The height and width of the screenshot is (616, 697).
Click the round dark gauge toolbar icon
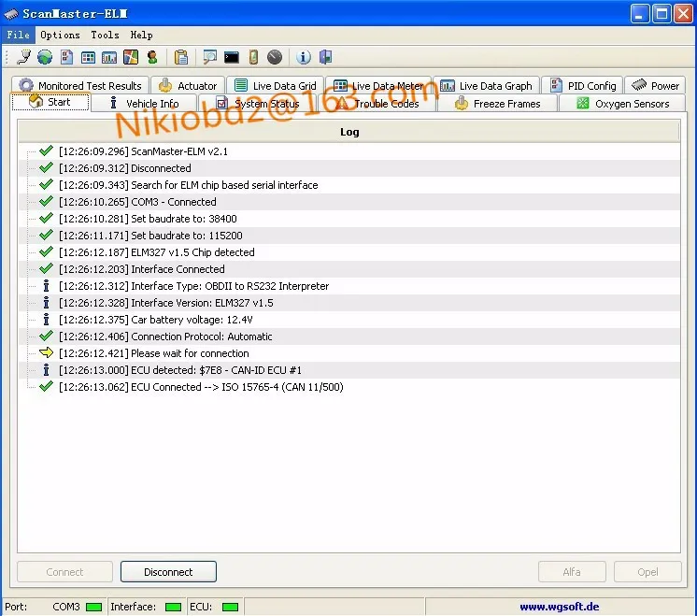click(275, 57)
